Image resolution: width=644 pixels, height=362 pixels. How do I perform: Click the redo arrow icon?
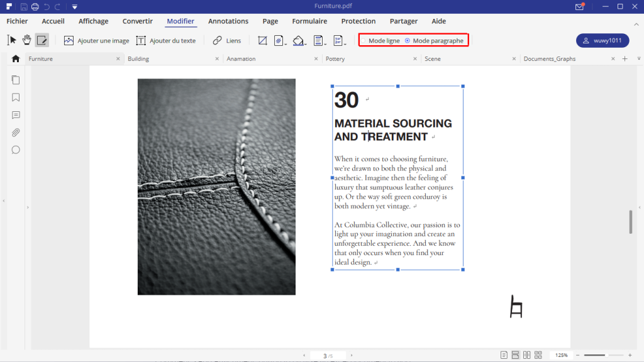57,6
